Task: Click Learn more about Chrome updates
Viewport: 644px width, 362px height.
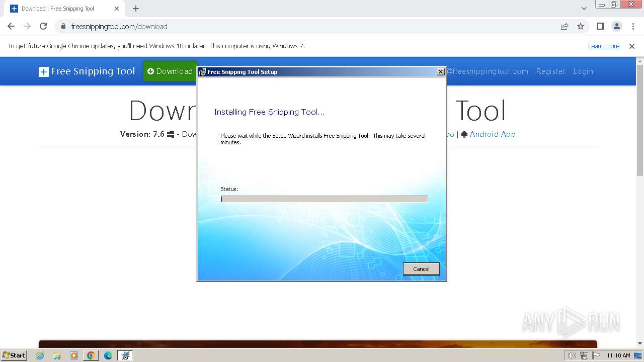Action: 604,46
